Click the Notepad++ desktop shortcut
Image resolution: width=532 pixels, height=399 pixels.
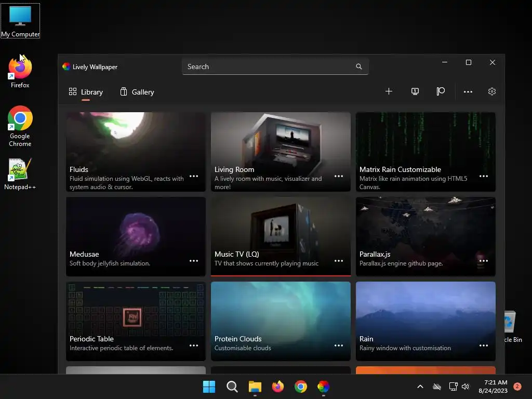click(x=20, y=174)
